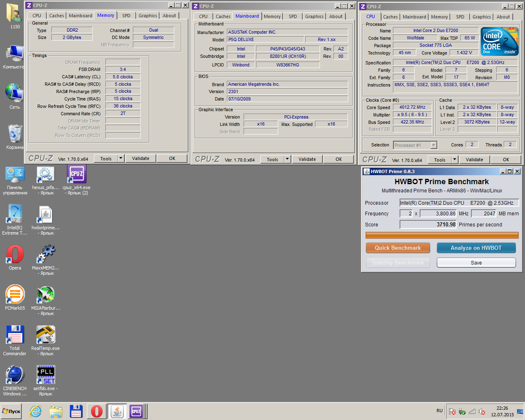Select the FSB:DRAM 3:4 value
This screenshot has width=525, height=420.
123,69
